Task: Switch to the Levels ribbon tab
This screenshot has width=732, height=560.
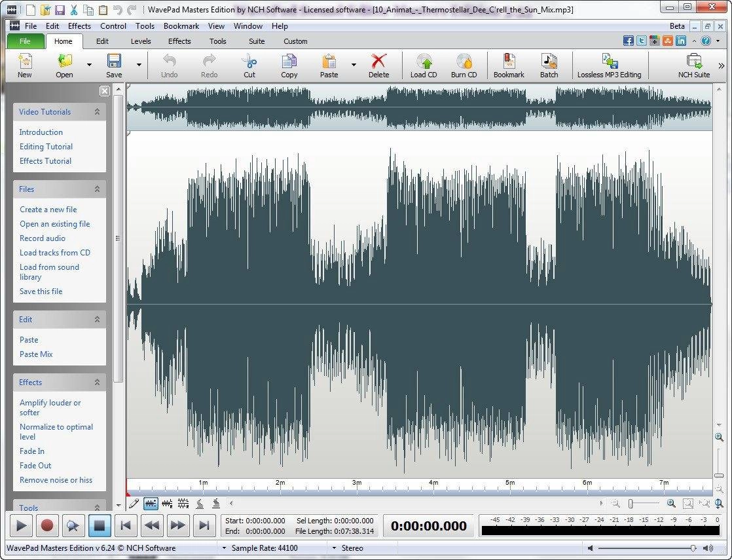Action: [x=141, y=41]
